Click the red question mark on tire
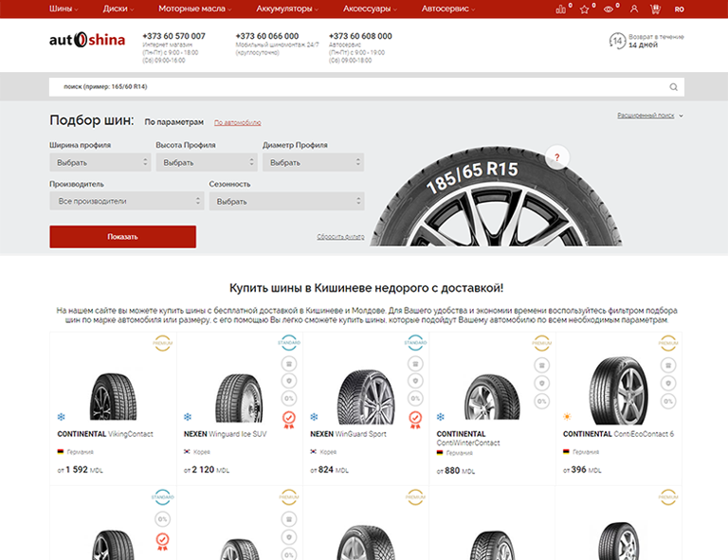The image size is (728, 560). coord(557,157)
